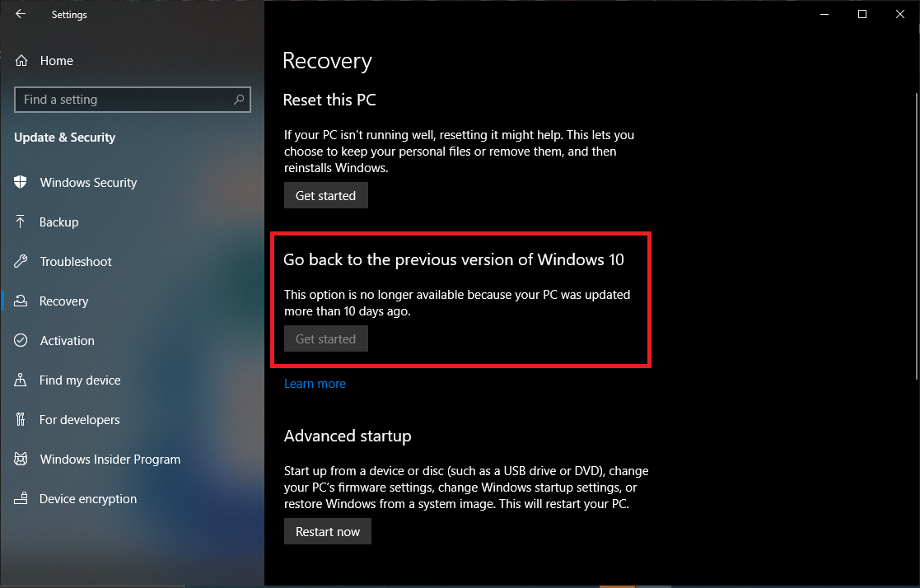Open Device encryption settings
The height and width of the screenshot is (588, 920).
[88, 499]
